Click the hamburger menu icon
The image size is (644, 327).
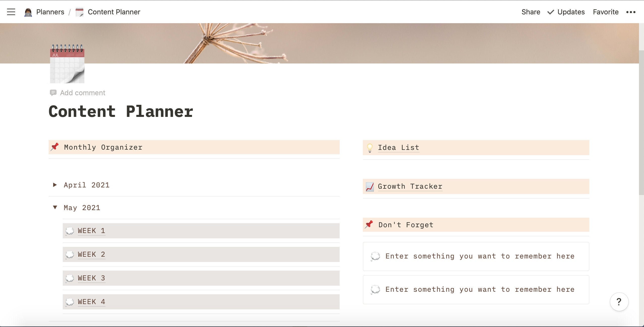coord(10,11)
